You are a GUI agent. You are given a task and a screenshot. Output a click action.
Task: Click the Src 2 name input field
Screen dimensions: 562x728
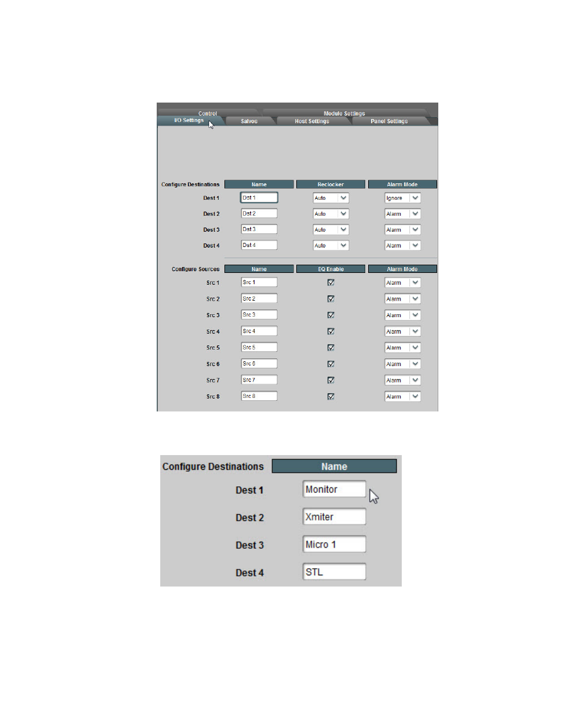259,299
